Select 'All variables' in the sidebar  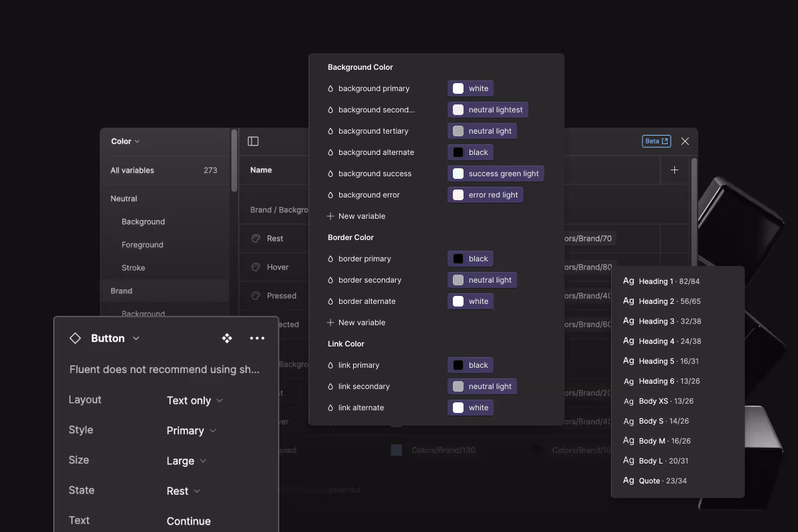tap(132, 170)
